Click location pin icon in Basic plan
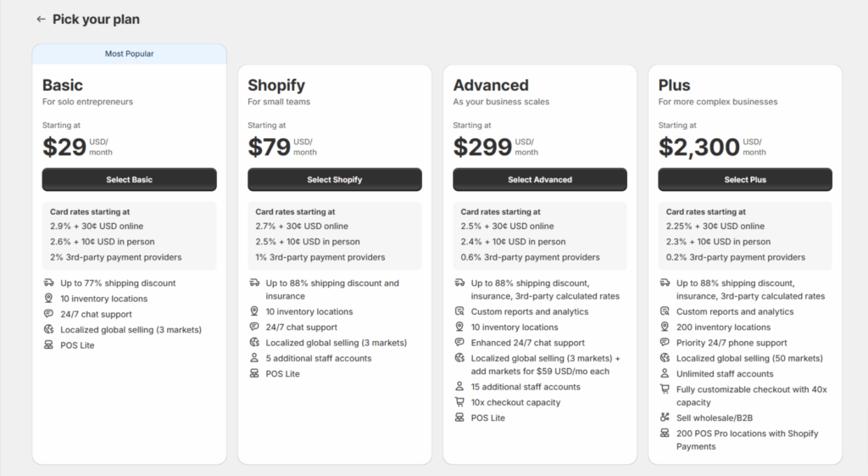The height and width of the screenshot is (476, 868). point(48,299)
